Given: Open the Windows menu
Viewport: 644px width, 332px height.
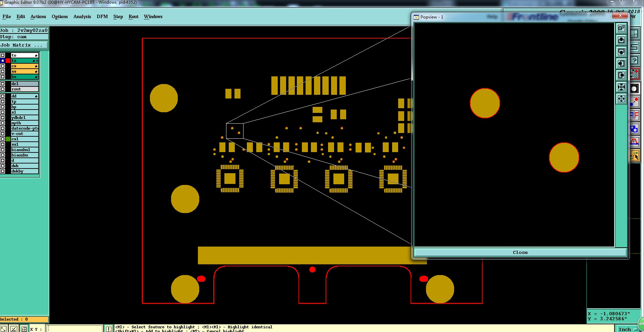Looking at the screenshot, I should point(153,16).
